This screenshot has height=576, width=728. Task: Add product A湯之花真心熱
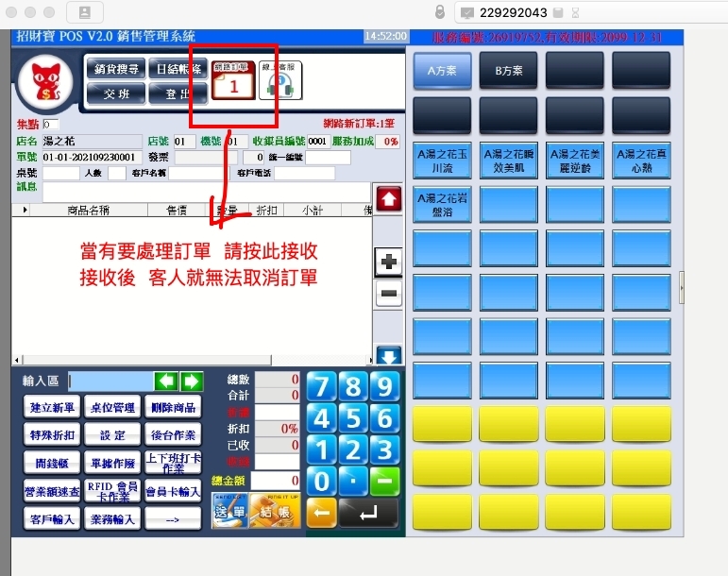(x=641, y=161)
